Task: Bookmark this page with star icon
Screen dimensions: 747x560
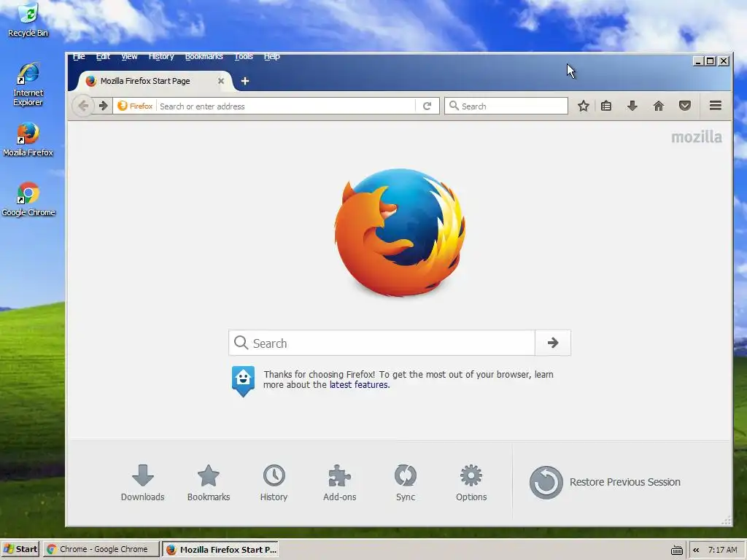Action: click(x=583, y=106)
